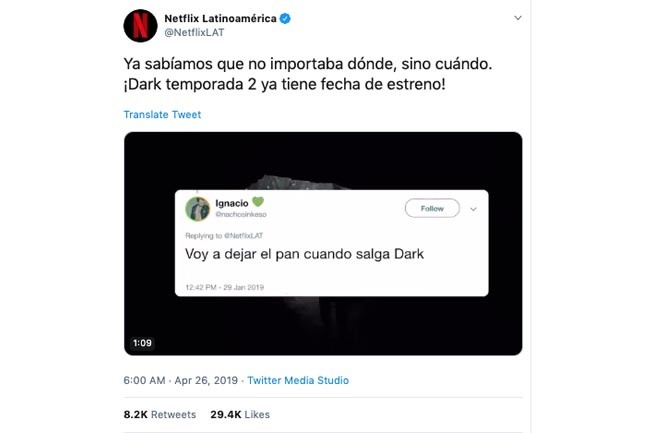Click the Ignacio display name
The width and height of the screenshot is (650, 433).
coord(232,203)
